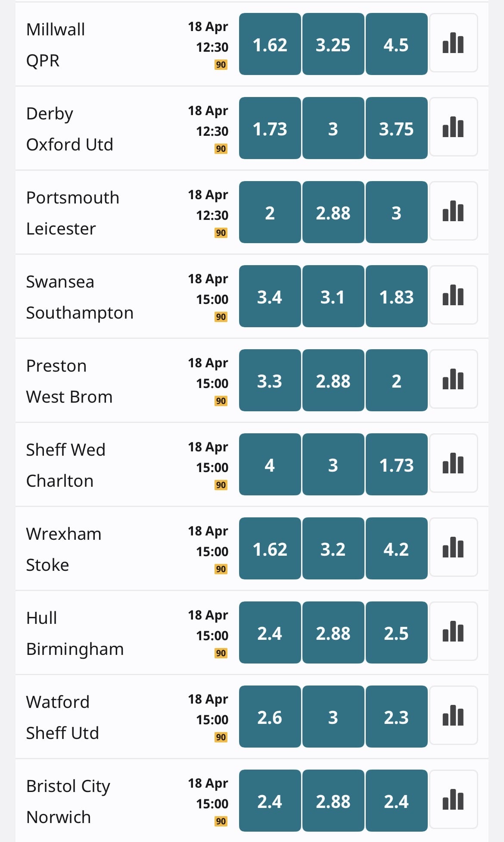Image resolution: width=504 pixels, height=842 pixels.
Task: Open stats icon for Derby vs Oxford Utd
Action: pyautogui.click(x=454, y=127)
